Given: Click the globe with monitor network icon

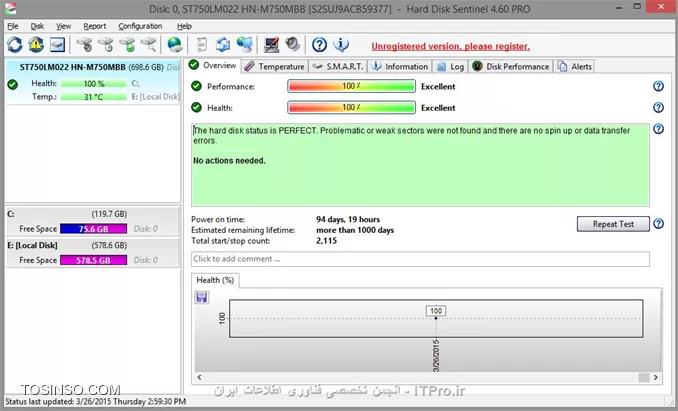Looking at the screenshot, I should click(x=245, y=45).
